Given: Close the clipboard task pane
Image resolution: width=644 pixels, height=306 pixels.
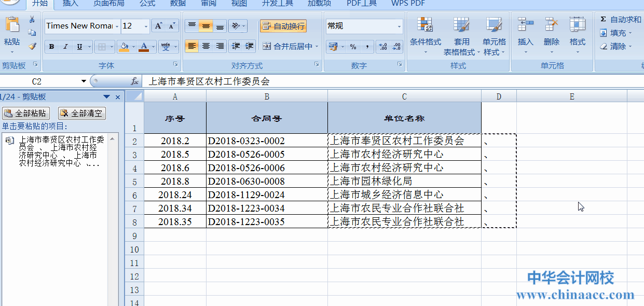Looking at the screenshot, I should click(x=118, y=97).
